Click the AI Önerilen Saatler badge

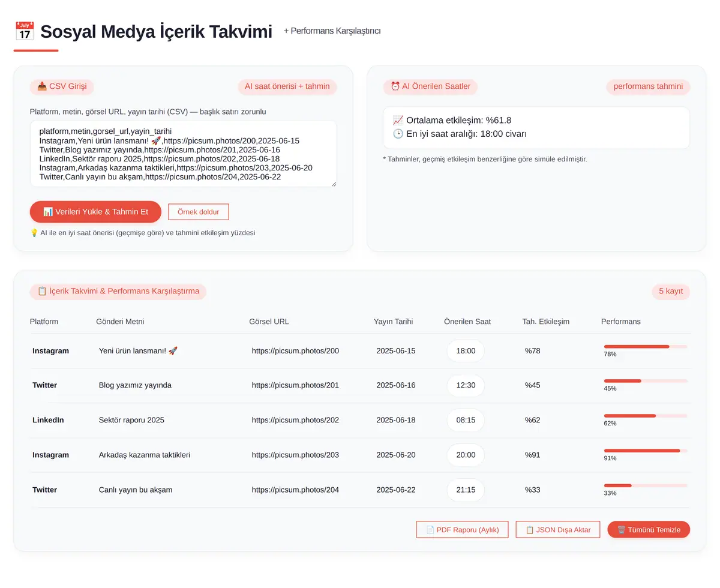pos(430,86)
